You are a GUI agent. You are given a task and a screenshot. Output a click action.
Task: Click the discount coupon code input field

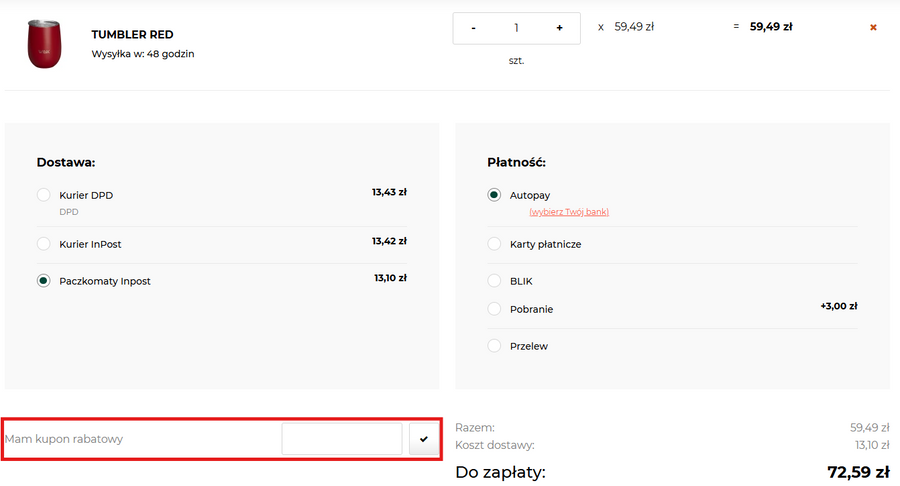342,439
